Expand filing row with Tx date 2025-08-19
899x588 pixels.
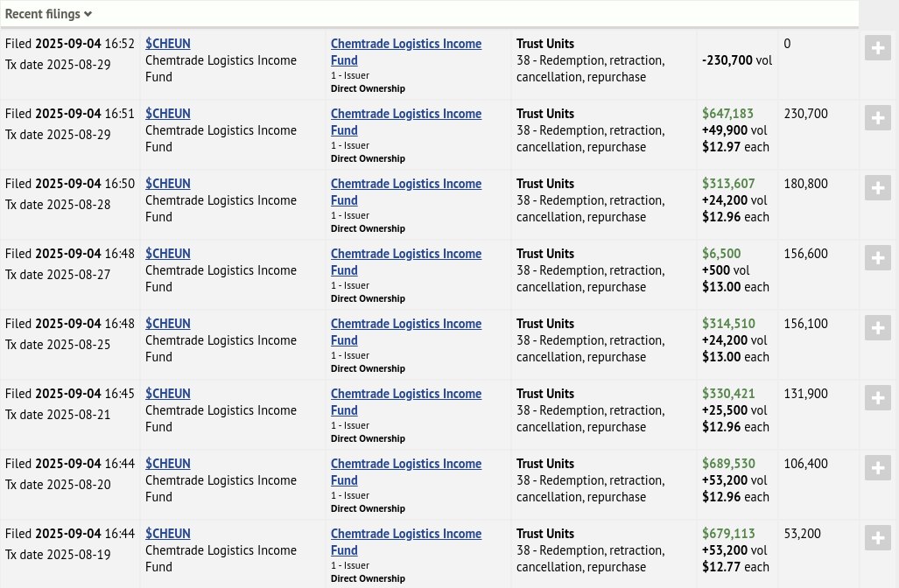(x=878, y=537)
